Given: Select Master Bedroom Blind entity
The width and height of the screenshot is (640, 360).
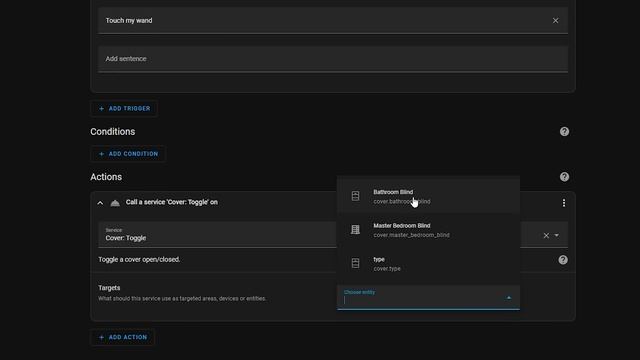Looking at the screenshot, I should 428,230.
